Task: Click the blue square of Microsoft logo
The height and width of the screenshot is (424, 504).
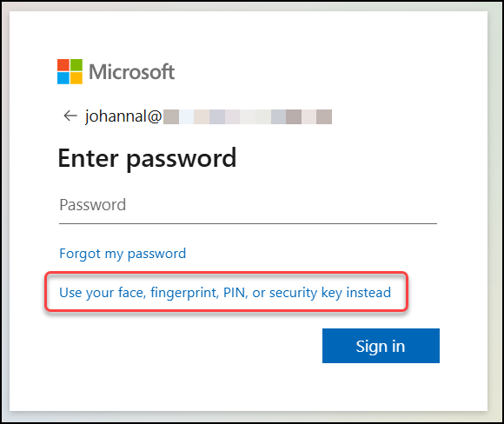Action: pos(63,78)
